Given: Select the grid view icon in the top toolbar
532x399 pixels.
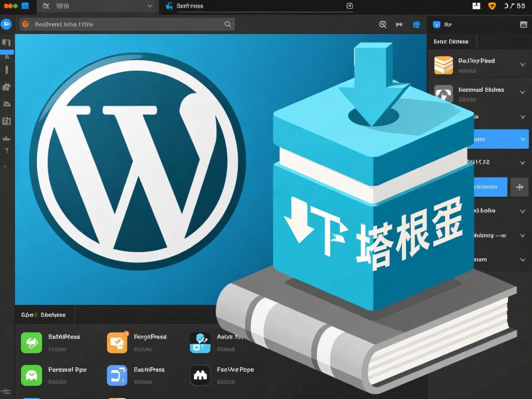Looking at the screenshot, I should point(416,24).
